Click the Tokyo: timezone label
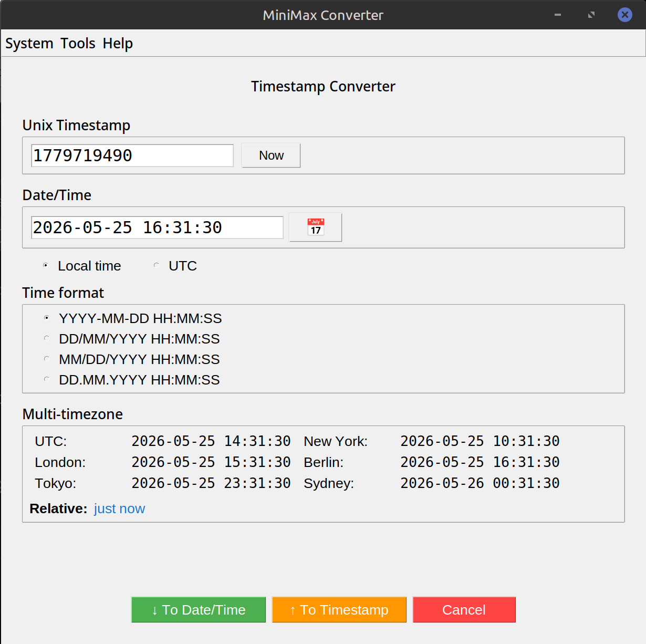Image resolution: width=646 pixels, height=644 pixels. point(55,483)
